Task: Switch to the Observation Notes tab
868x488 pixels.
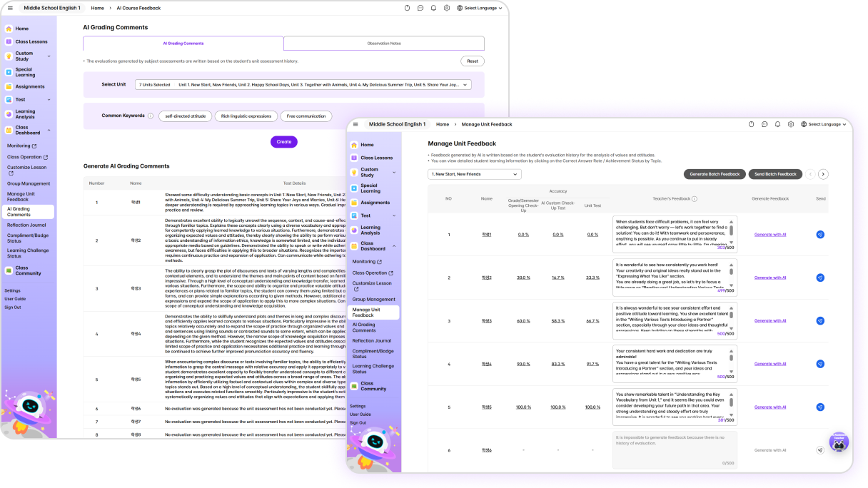Action: pyautogui.click(x=384, y=44)
